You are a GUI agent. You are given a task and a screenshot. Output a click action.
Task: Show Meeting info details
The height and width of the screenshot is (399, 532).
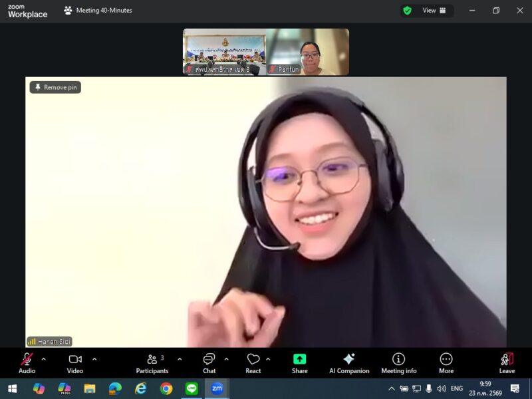point(398,363)
